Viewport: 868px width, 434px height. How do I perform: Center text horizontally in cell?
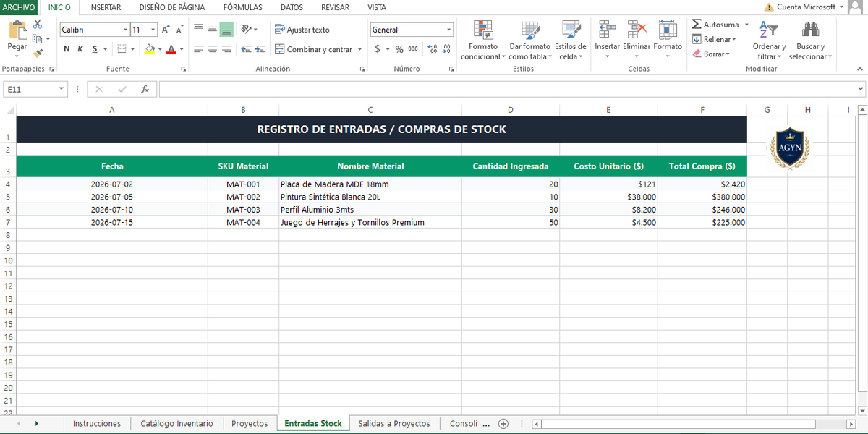[213, 49]
